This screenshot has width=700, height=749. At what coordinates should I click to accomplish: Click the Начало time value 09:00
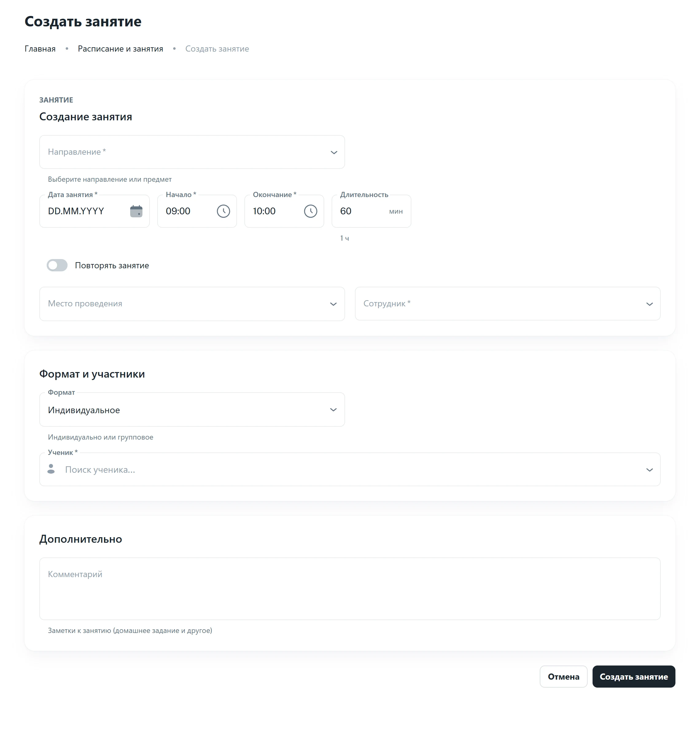178,211
